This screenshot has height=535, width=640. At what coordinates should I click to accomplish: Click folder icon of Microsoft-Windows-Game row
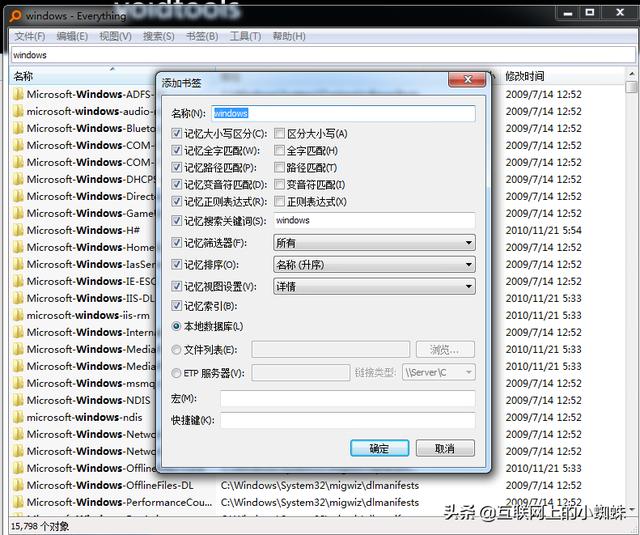(x=18, y=213)
